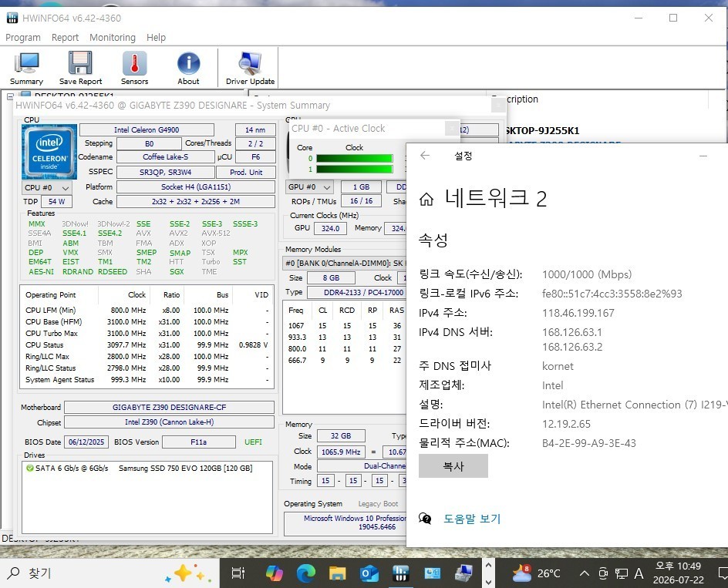The image size is (728, 588).
Task: Click the network icon in system tray
Action: (622, 574)
